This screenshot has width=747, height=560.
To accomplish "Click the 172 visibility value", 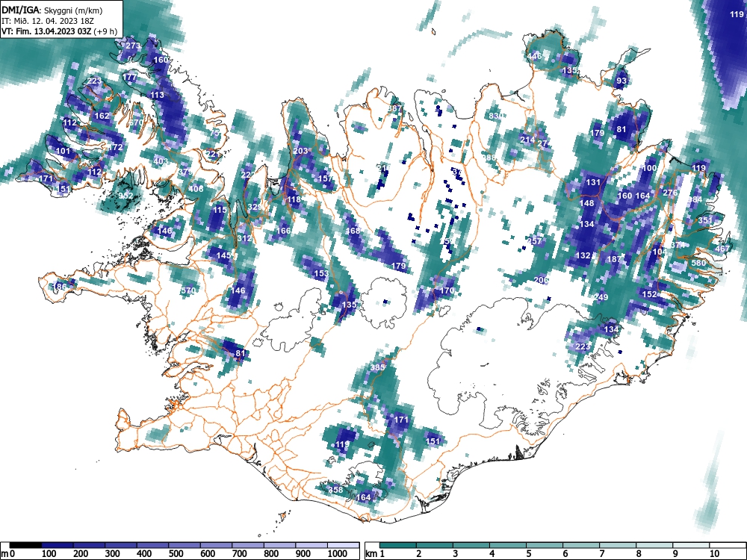I will tap(116, 147).
